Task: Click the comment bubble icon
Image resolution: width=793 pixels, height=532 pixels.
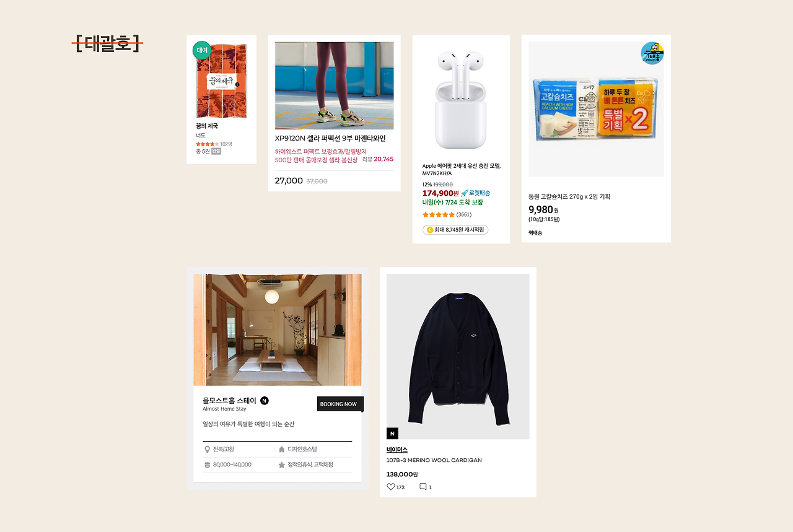Action: tap(423, 487)
